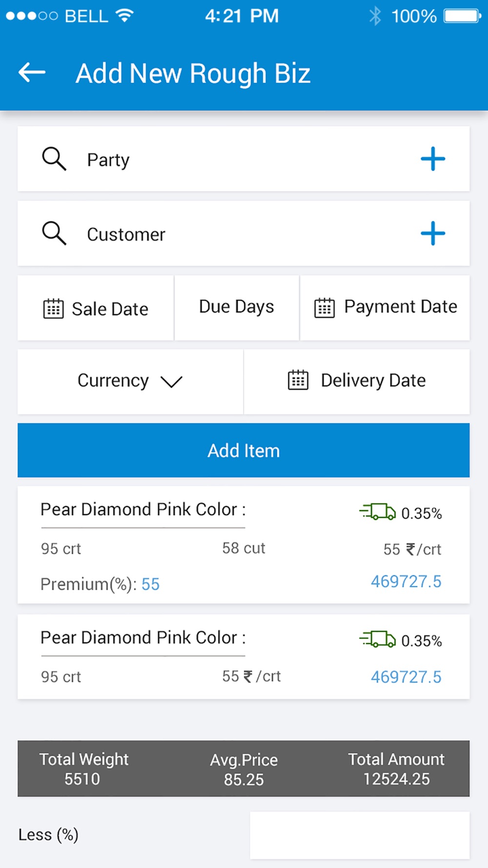Screen dimensions: 488x868
Task: Tap first item's green delivery truck icon
Action: point(377,512)
